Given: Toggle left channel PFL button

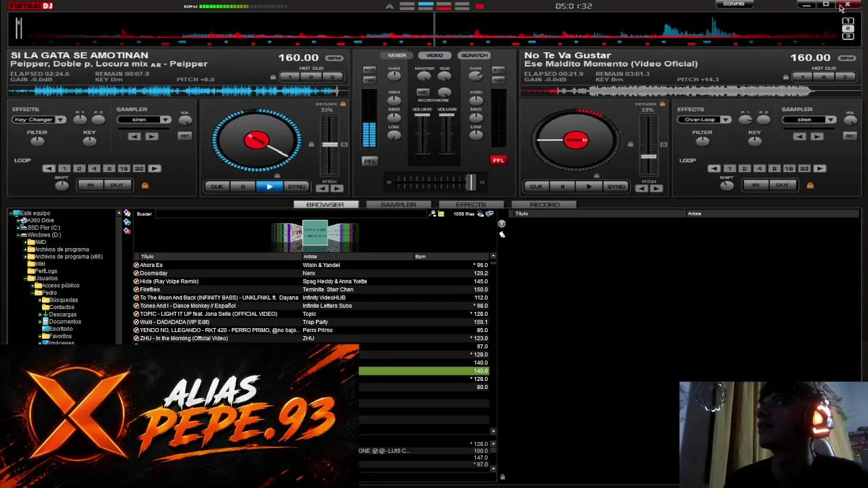Looking at the screenshot, I should pyautogui.click(x=370, y=161).
